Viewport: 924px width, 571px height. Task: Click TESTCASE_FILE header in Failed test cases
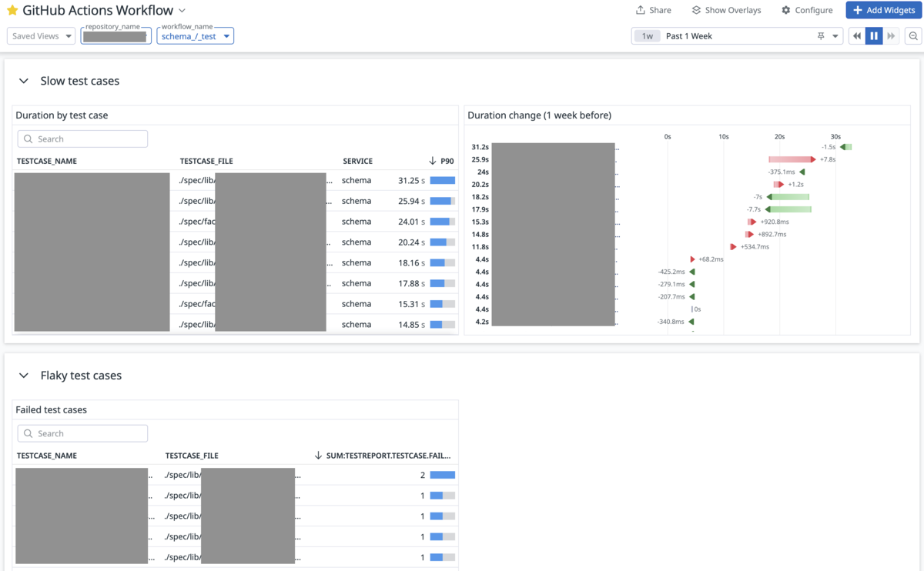(x=192, y=456)
